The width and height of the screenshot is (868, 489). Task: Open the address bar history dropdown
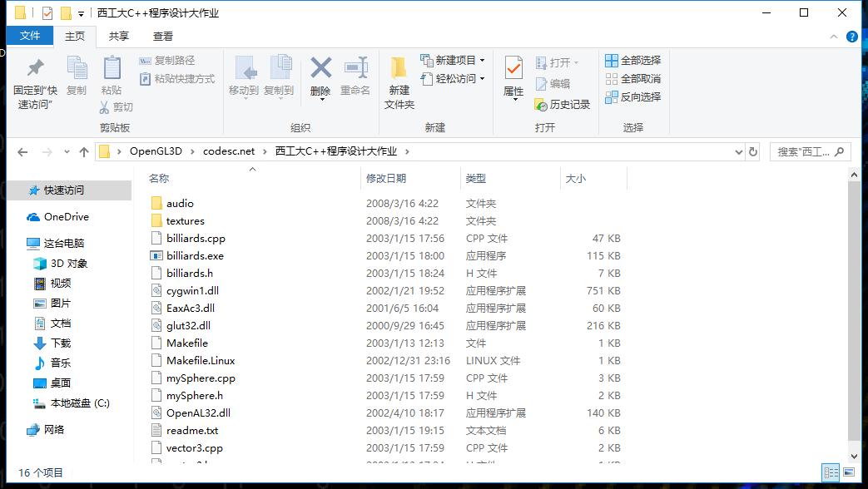739,151
